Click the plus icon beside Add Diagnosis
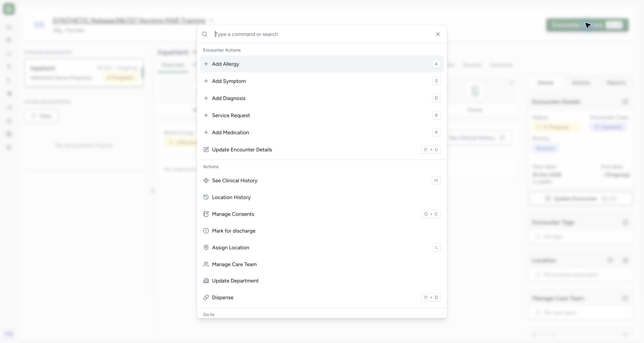The width and height of the screenshot is (644, 343). (x=206, y=98)
